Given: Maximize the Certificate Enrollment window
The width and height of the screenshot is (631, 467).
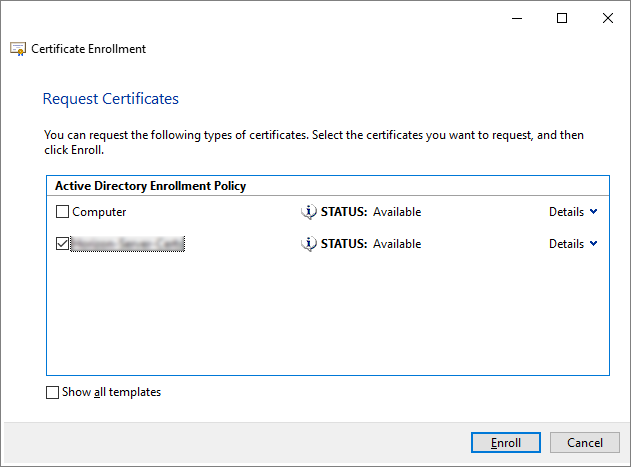Looking at the screenshot, I should (x=562, y=18).
